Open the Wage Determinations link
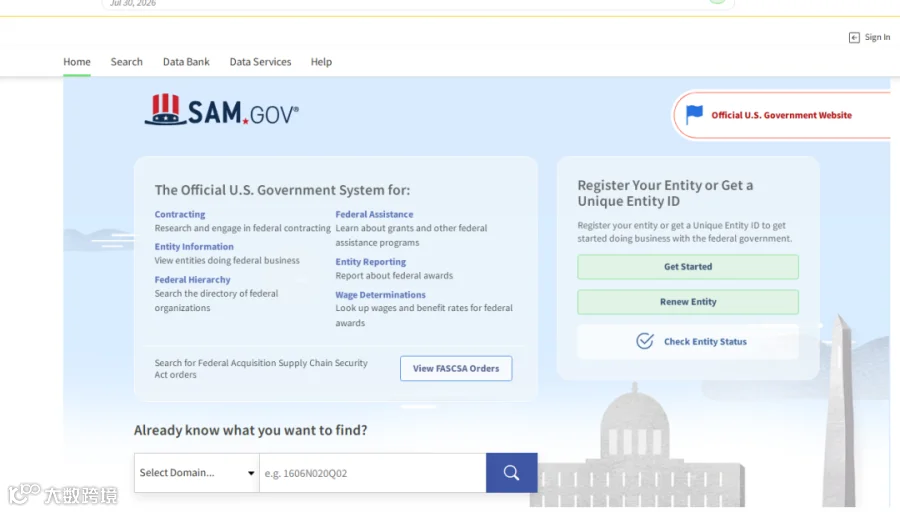This screenshot has width=900, height=512. (381, 294)
